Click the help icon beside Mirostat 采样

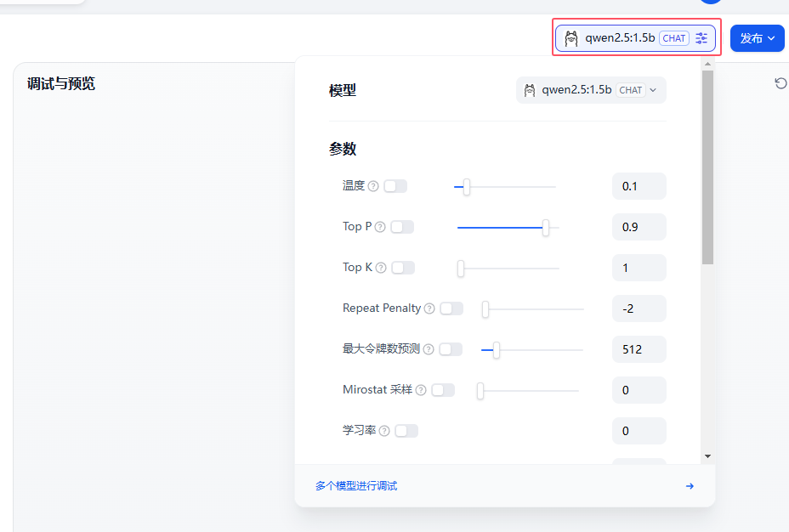[x=421, y=390]
